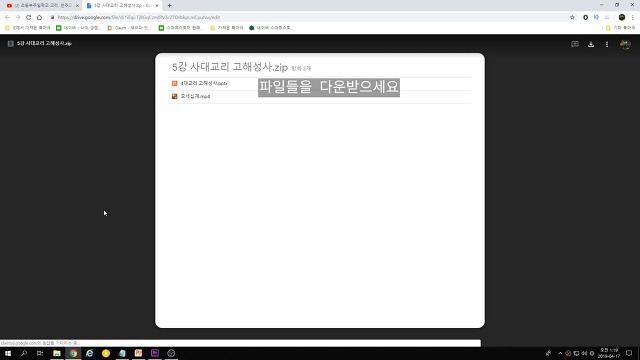This screenshot has width=640, height=360.
Task: Open the PowerPoint taskbar icon
Action: pos(138,353)
